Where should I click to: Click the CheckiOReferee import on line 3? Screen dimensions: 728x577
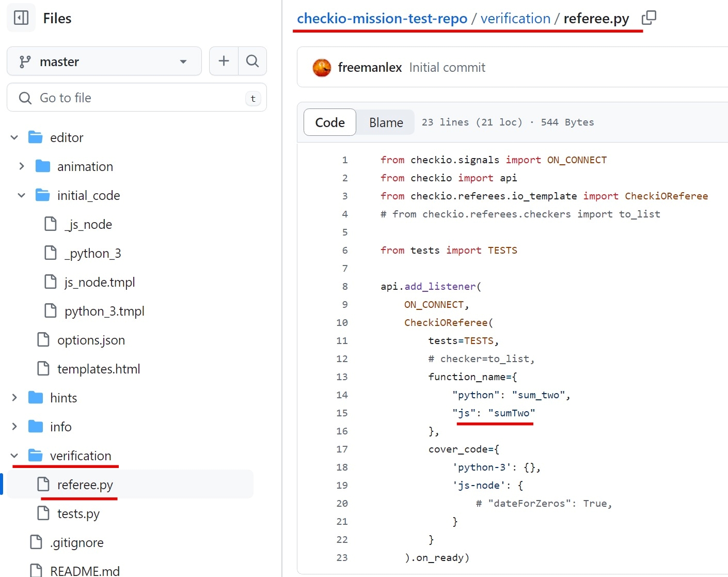[667, 196]
